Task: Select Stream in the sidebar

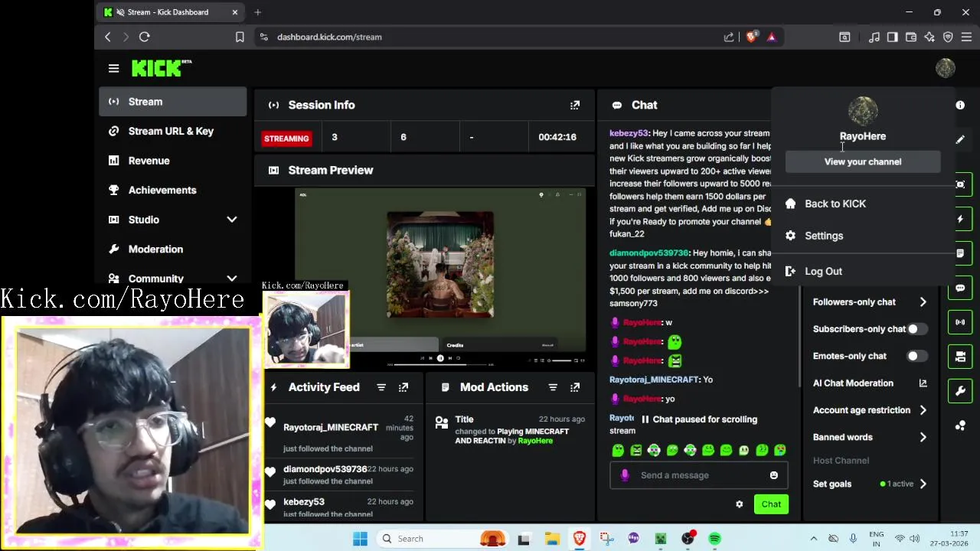Action: [173, 102]
